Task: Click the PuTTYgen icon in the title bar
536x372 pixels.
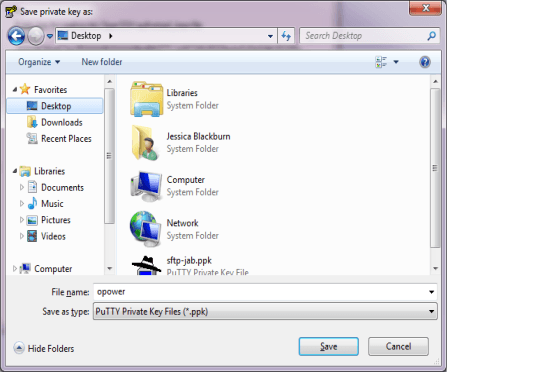Action: click(x=11, y=12)
